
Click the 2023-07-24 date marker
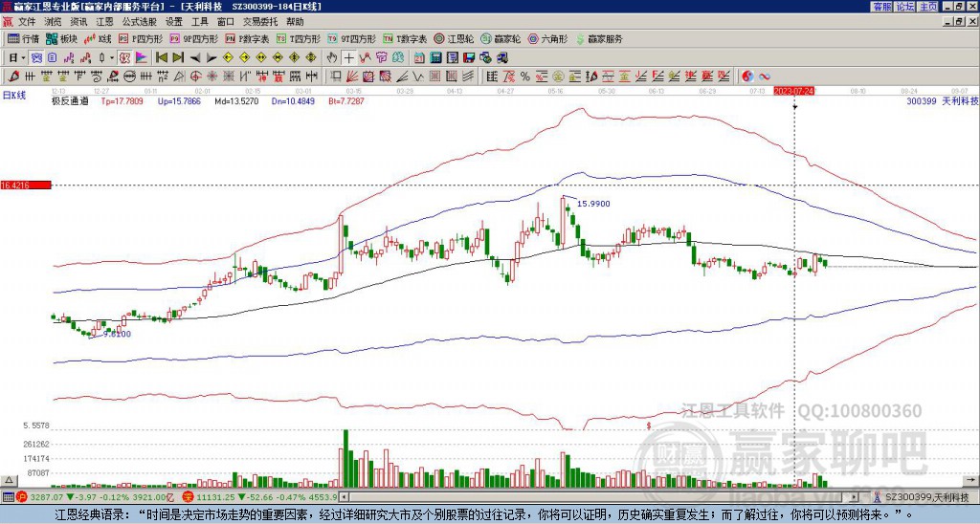click(x=794, y=91)
